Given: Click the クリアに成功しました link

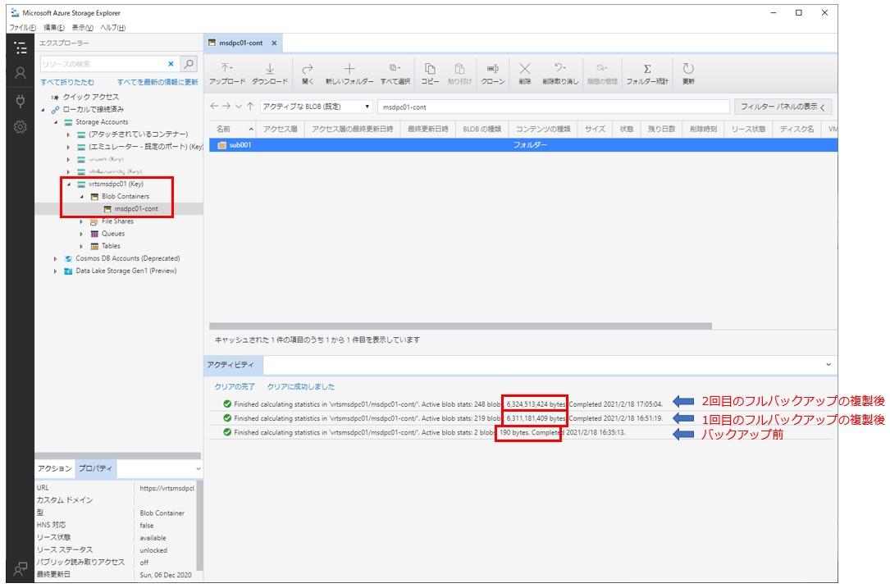Looking at the screenshot, I should point(301,386).
